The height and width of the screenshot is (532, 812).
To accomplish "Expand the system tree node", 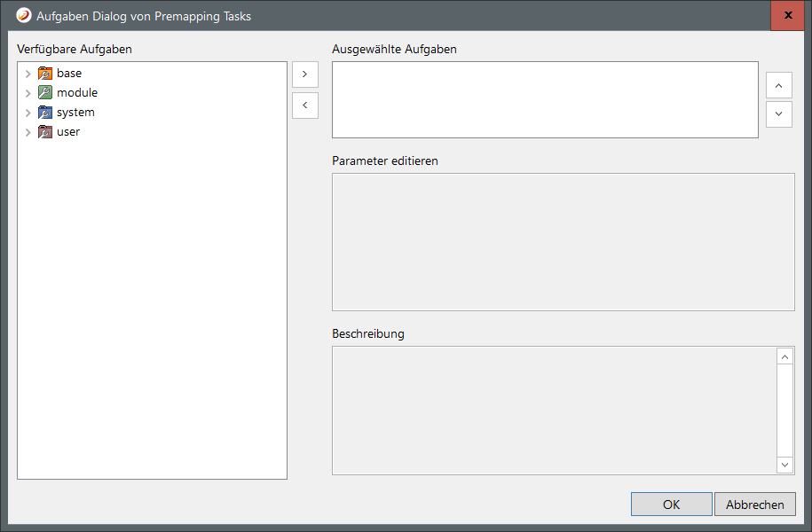I will point(28,113).
